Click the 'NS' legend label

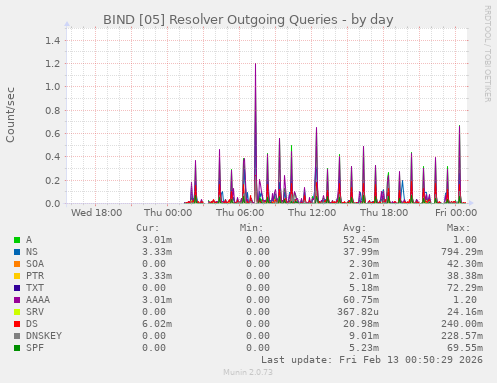point(32,252)
